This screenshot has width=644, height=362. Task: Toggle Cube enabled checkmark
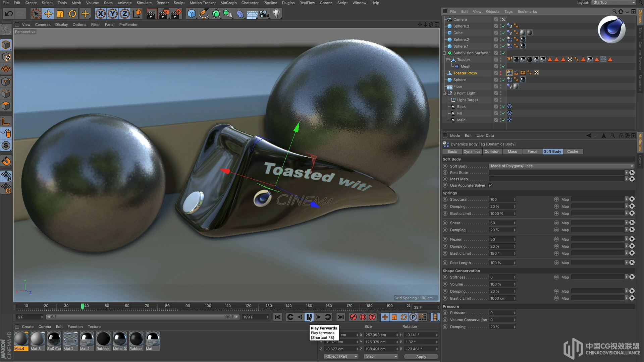pos(503,33)
